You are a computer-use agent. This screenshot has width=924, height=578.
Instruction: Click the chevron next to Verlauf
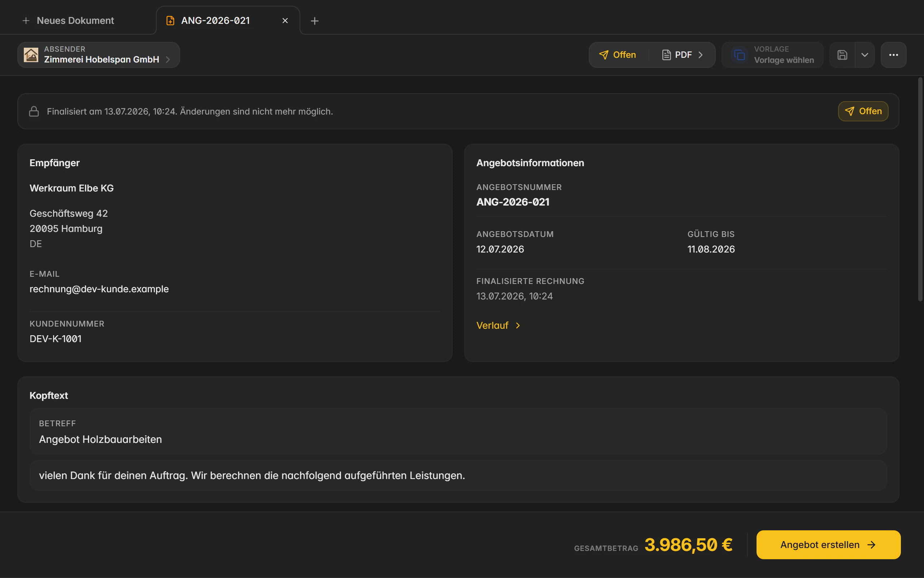point(518,325)
